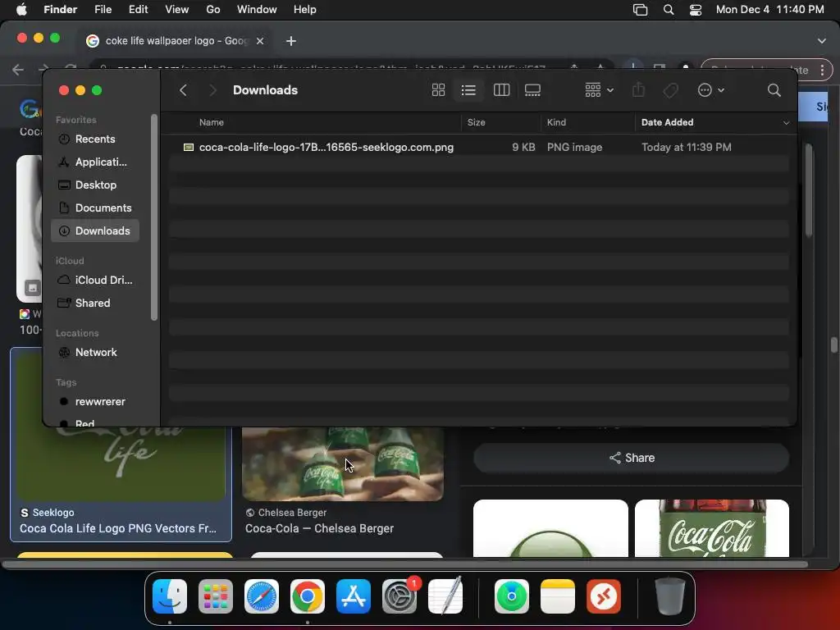Open Google Chrome from the Dock
This screenshot has height=630, width=840.
coord(308,596)
